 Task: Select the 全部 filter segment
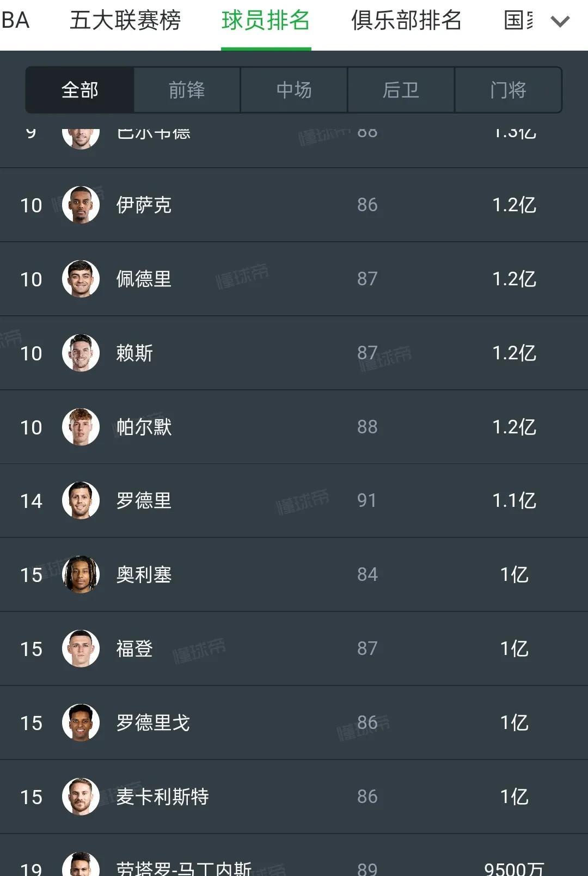pos(80,90)
